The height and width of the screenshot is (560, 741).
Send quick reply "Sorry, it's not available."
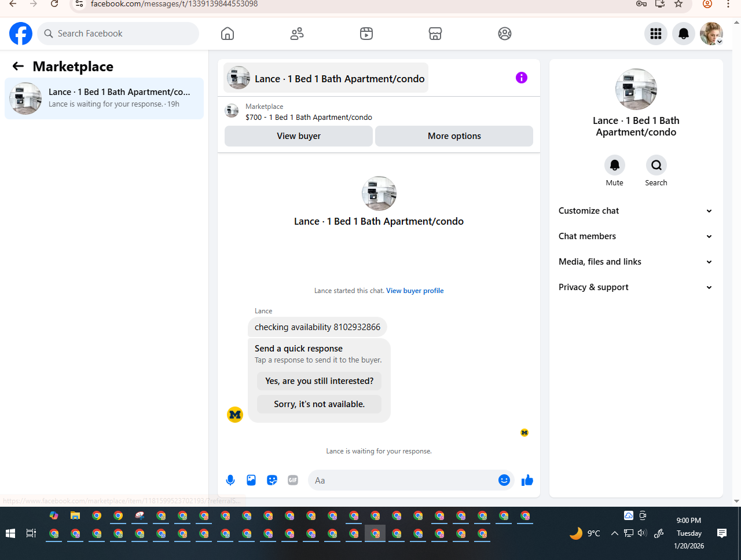[x=320, y=404]
